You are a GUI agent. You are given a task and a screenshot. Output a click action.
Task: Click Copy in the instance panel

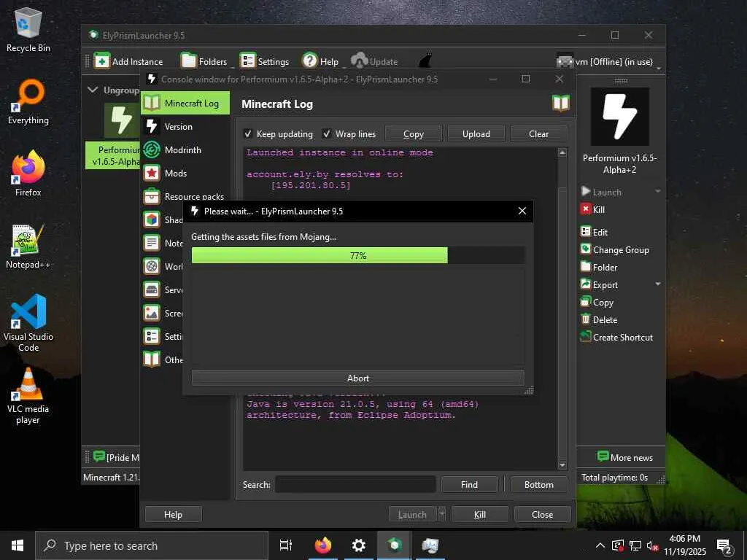pos(597,303)
